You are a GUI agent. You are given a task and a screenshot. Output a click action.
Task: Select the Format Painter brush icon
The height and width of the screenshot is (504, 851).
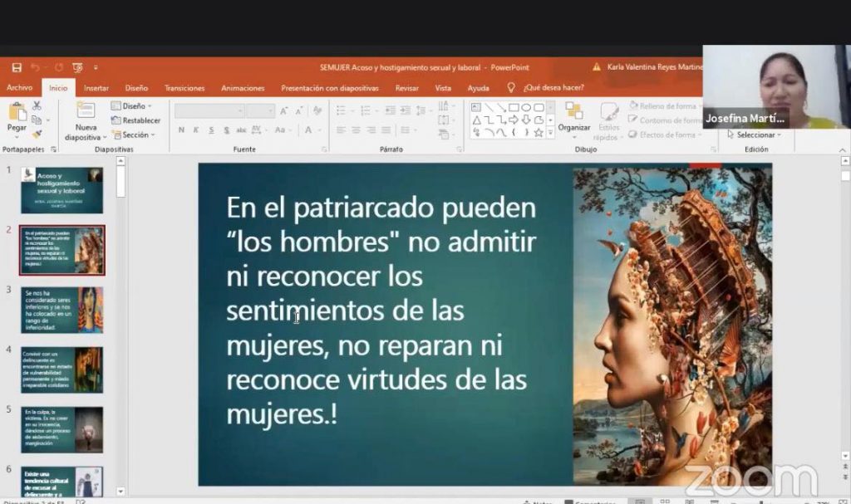click(37, 134)
